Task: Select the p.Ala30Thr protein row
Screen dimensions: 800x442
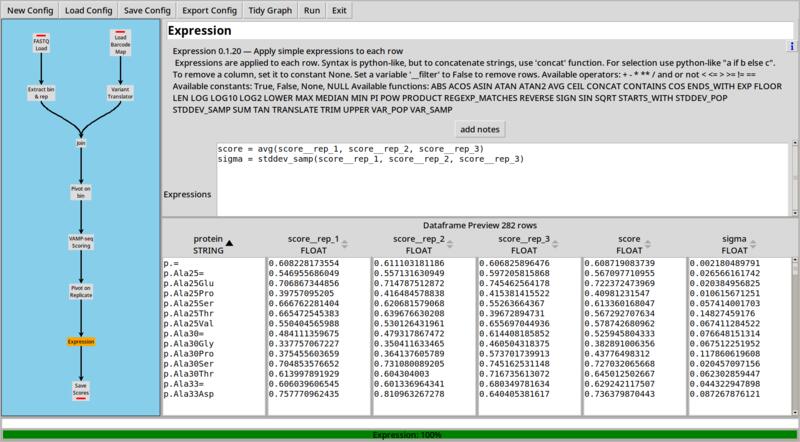Action: tap(189, 374)
